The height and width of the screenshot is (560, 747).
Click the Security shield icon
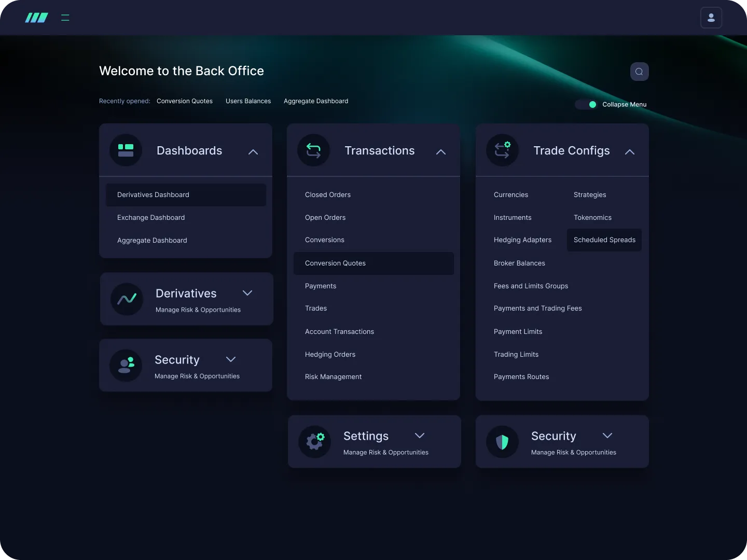click(x=502, y=442)
